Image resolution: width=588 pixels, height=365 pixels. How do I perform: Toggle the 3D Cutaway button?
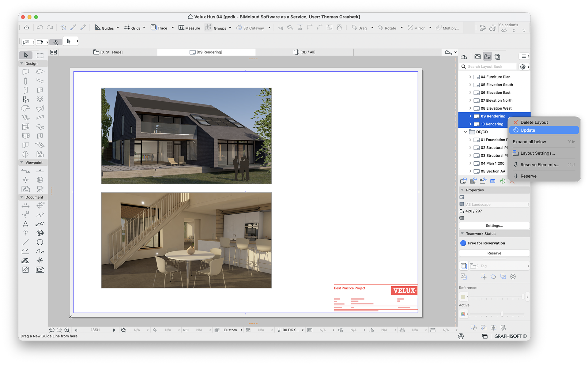(x=250, y=28)
